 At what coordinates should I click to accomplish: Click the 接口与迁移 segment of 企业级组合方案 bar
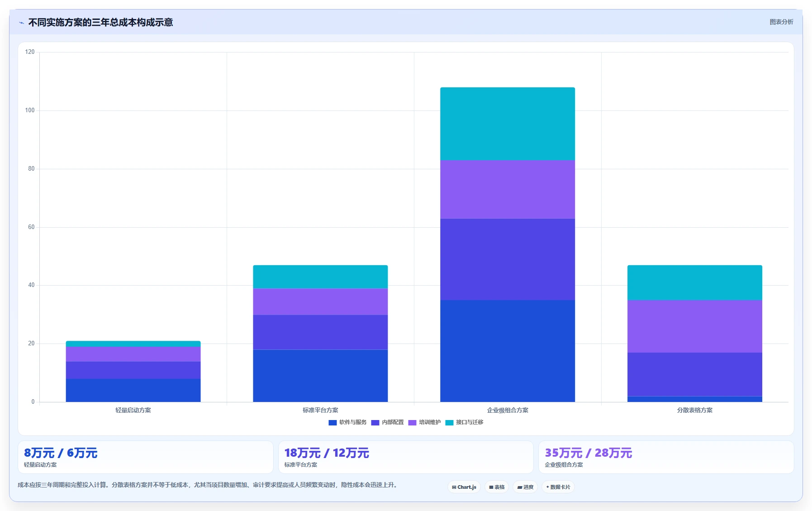(x=508, y=124)
